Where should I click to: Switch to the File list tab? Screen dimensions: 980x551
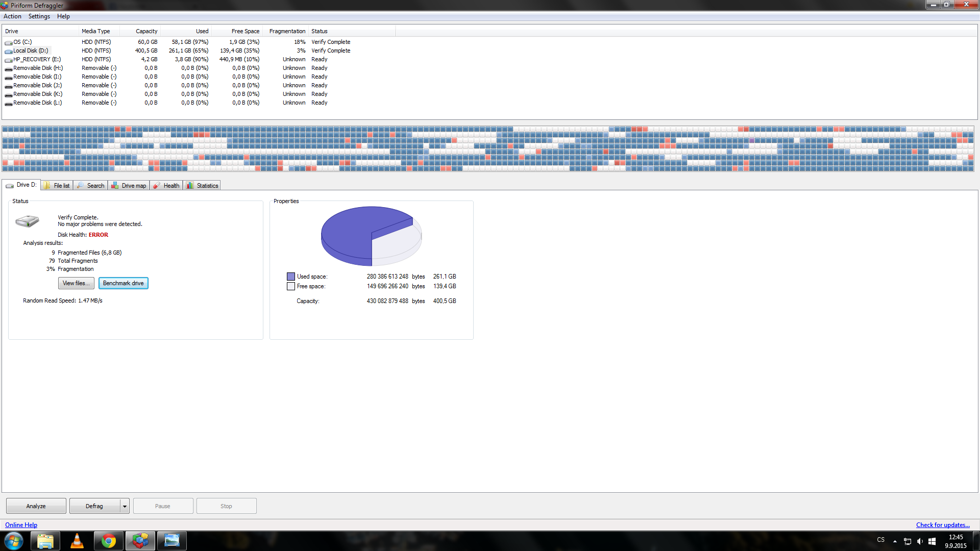(x=57, y=186)
